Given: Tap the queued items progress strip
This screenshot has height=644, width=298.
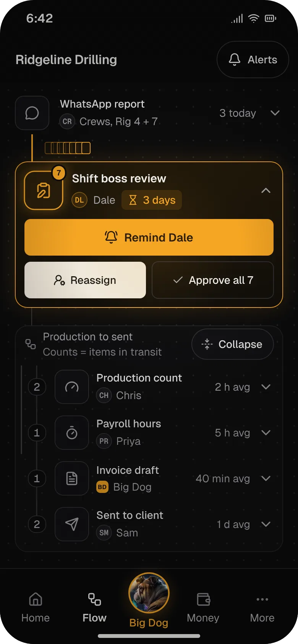Looking at the screenshot, I should click(68, 148).
